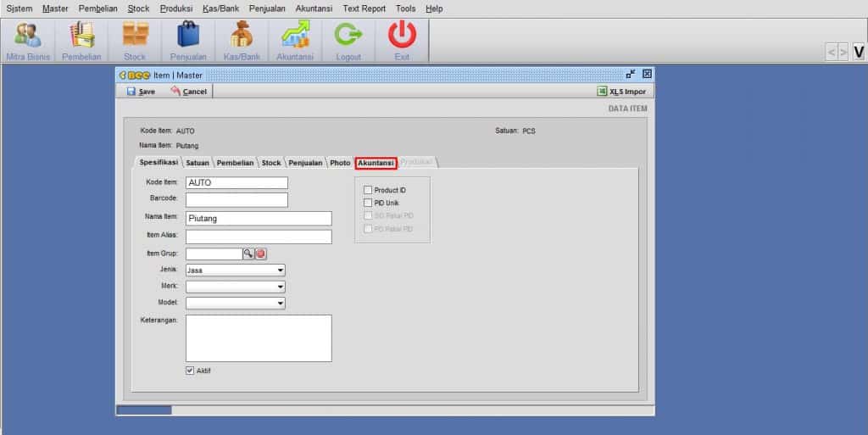The height and width of the screenshot is (435, 868).
Task: Open the Penjualan menu in menu bar
Action: [x=267, y=8]
